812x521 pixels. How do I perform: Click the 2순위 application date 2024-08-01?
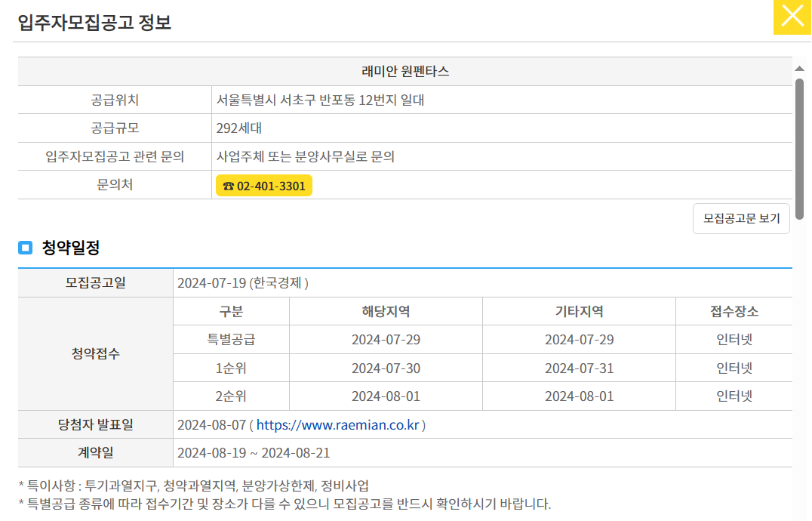[x=385, y=396]
